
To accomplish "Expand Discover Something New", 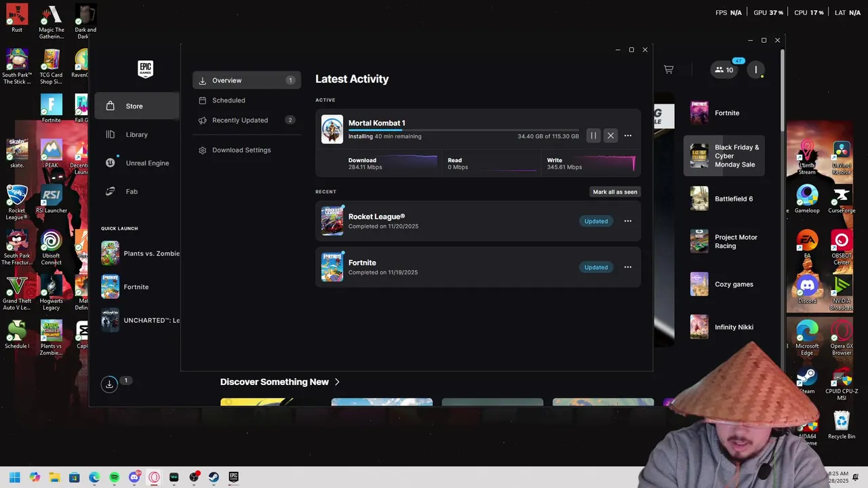I will tap(280, 382).
